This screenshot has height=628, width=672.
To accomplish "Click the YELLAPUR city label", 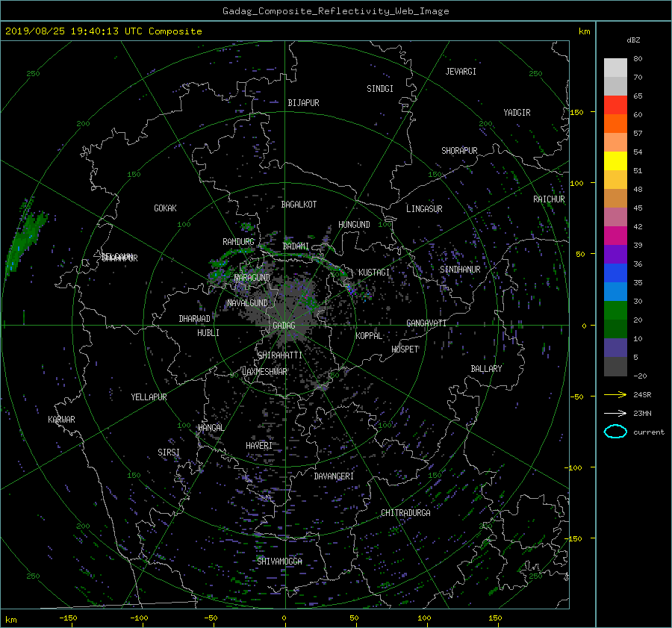I will pos(149,397).
